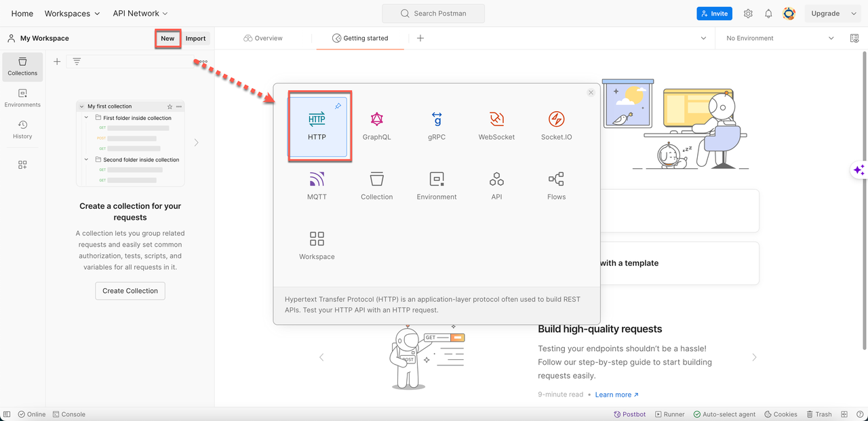The image size is (868, 421).
Task: Go to Home
Action: point(22,14)
